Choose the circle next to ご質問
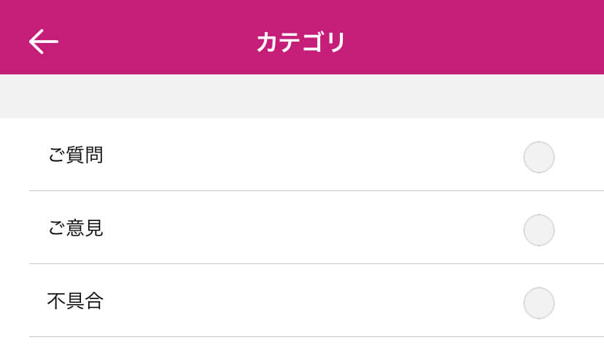Screen dimensions: 604x364 [539, 157]
